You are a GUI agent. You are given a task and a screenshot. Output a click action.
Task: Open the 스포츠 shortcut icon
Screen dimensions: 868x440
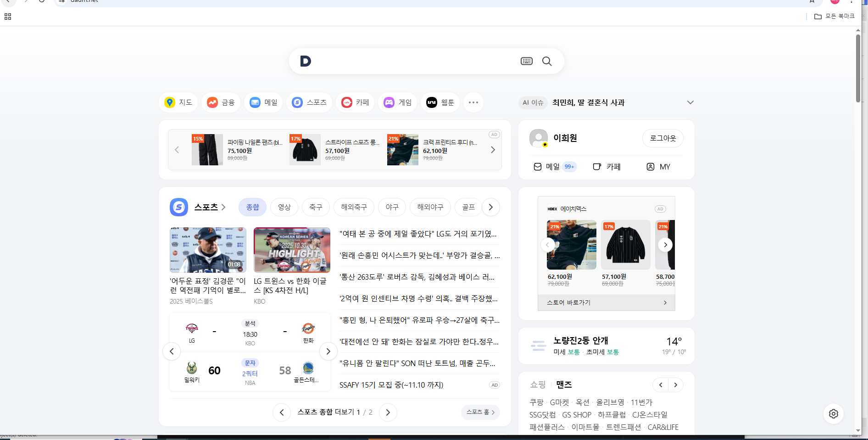309,102
